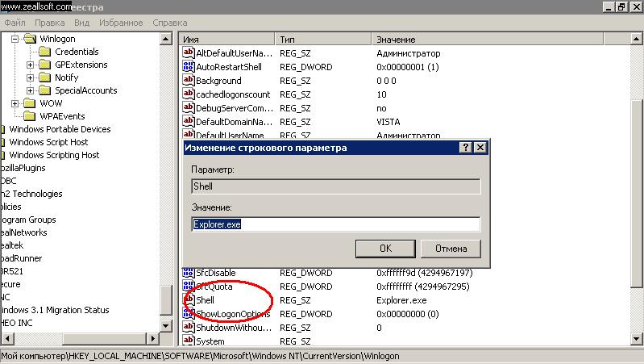Click the dialog's question mark help button

[465, 148]
